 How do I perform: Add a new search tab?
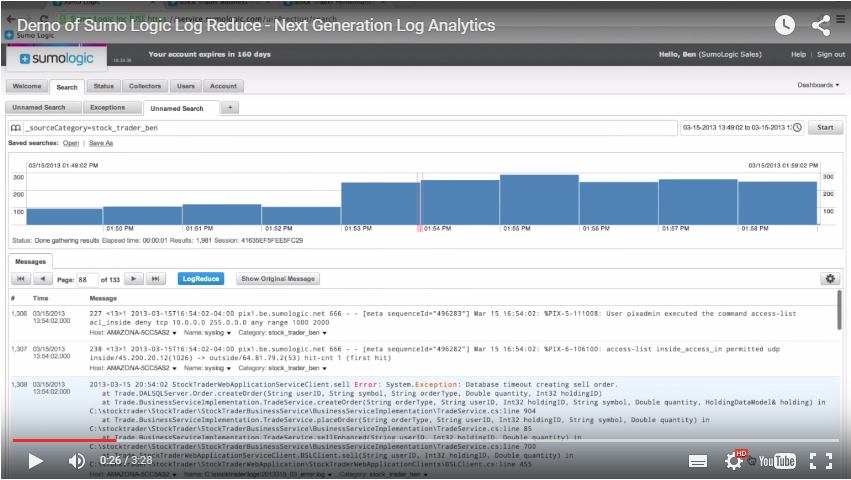[x=230, y=108]
